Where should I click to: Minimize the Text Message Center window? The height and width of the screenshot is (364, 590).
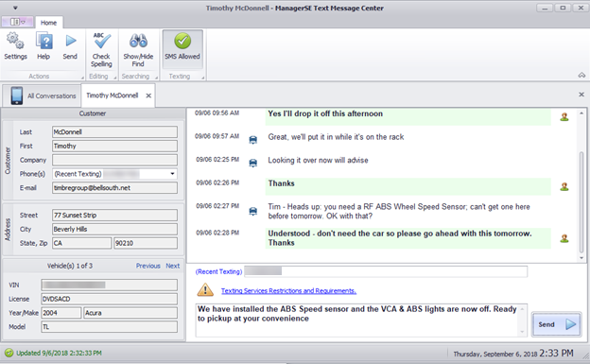pyautogui.click(x=545, y=8)
